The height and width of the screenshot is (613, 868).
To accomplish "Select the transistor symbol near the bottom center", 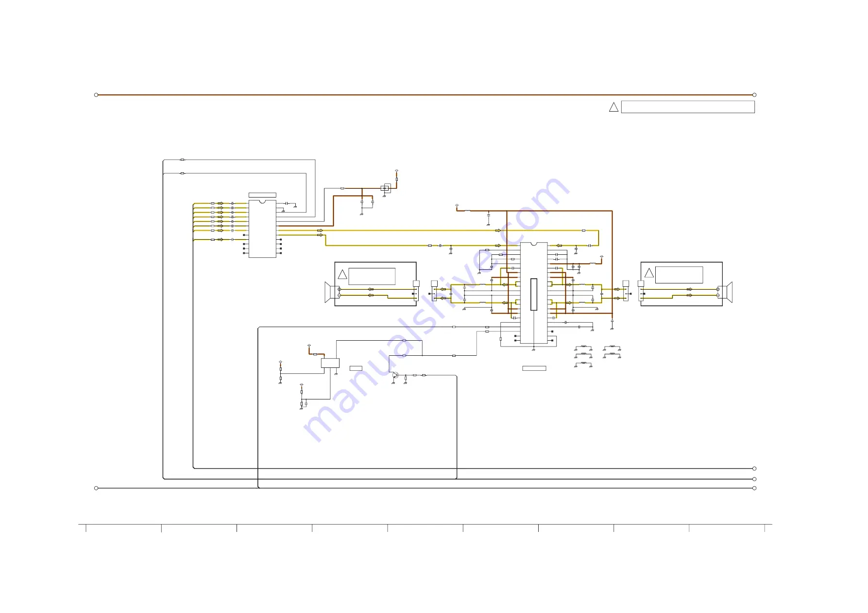I will [x=395, y=375].
